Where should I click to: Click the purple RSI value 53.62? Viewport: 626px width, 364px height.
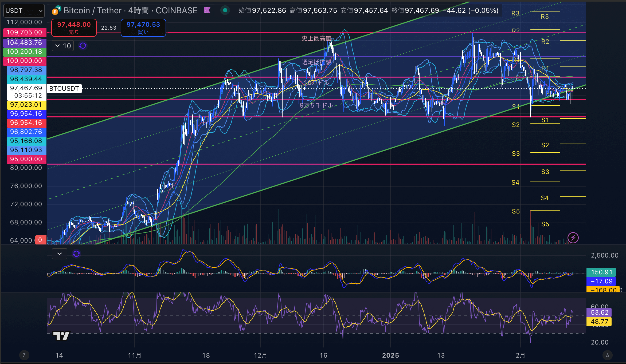coord(599,312)
